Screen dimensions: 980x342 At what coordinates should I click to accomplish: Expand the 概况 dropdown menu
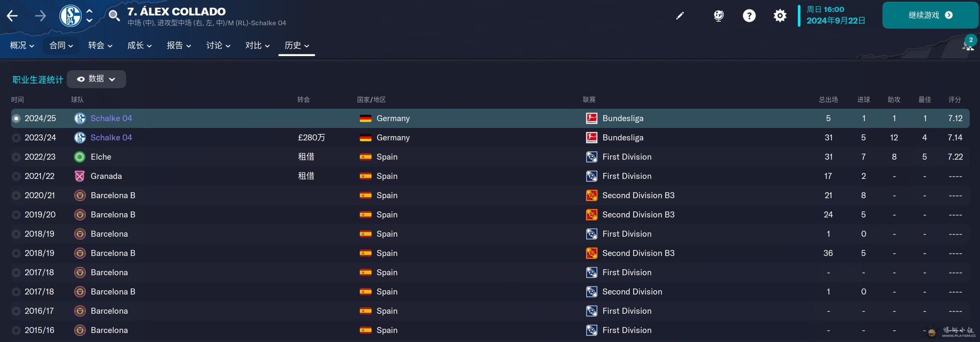click(22, 45)
